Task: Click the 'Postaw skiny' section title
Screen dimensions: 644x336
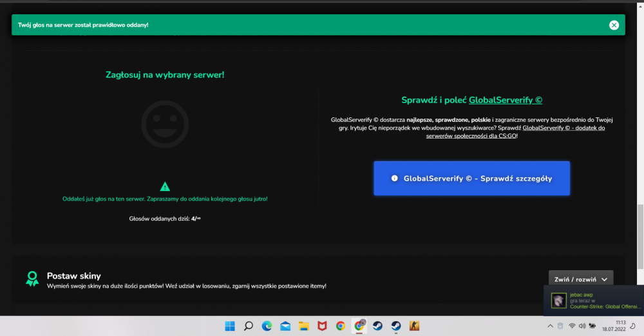Action: [x=73, y=276]
